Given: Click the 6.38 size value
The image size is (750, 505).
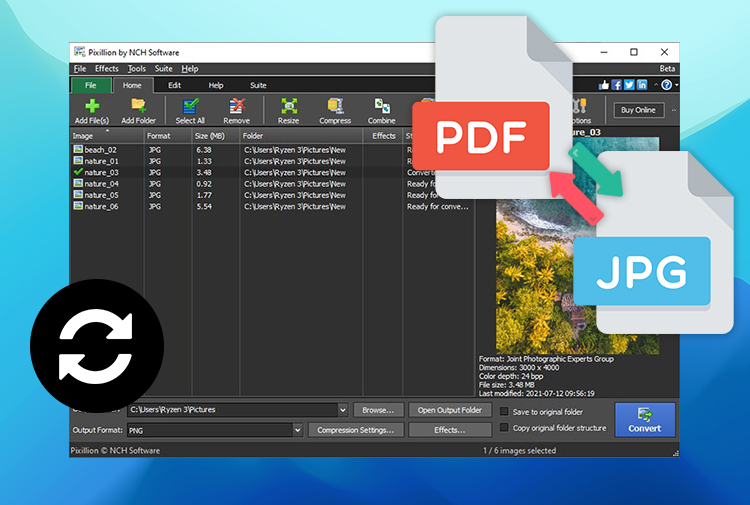Looking at the screenshot, I should (204, 150).
